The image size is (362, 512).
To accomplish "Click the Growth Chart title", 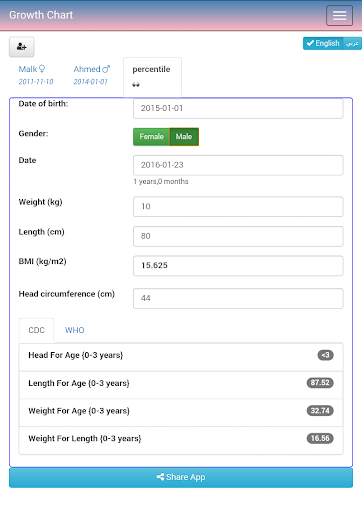I will [41, 15].
